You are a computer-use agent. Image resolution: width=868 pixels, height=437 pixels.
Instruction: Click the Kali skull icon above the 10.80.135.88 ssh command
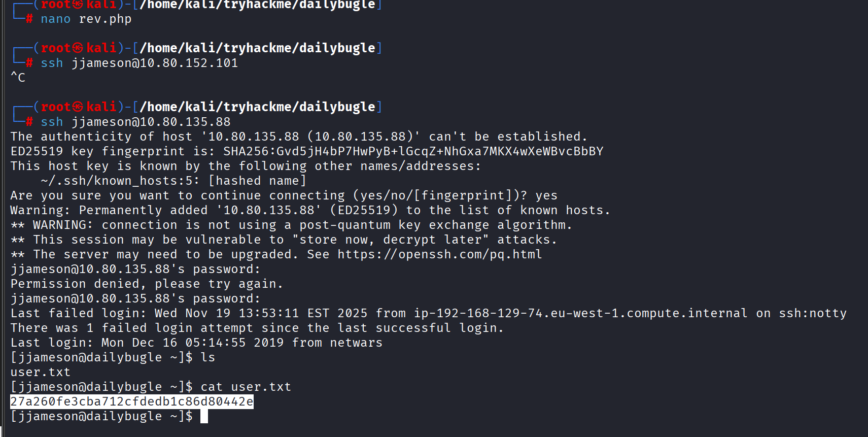tap(78, 107)
